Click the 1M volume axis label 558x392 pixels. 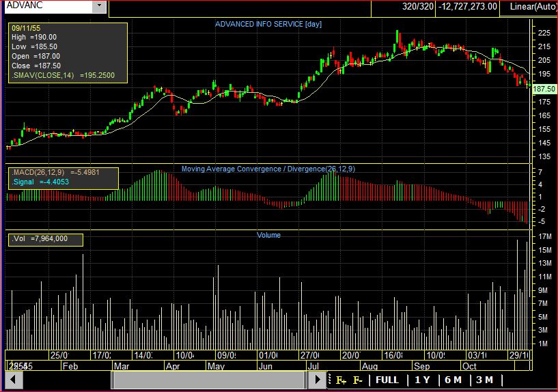click(x=543, y=344)
